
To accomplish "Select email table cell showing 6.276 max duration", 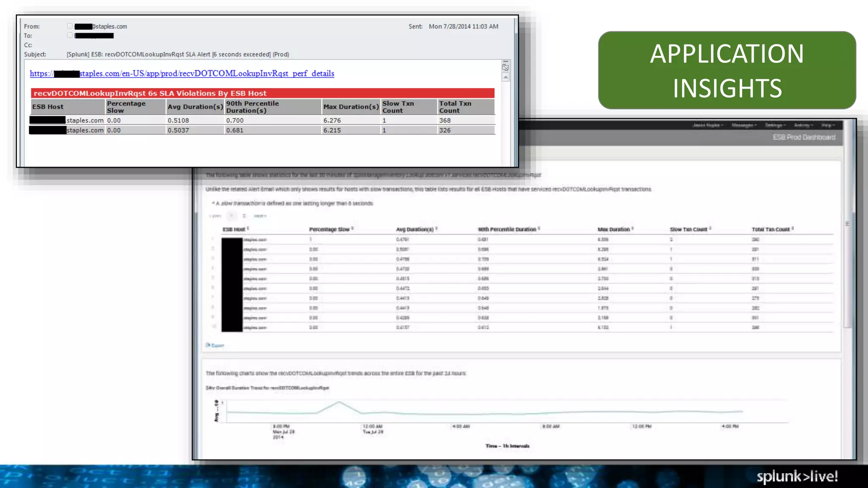I will click(x=351, y=120).
